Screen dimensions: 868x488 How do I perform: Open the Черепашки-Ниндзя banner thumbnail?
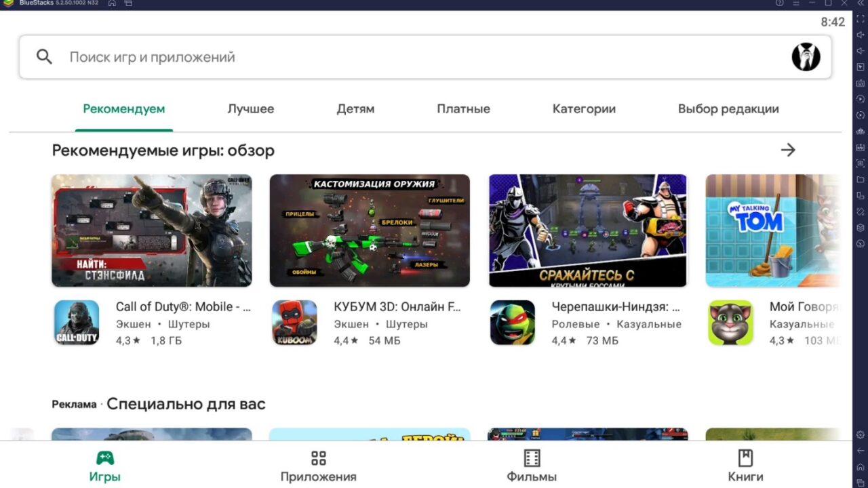pos(587,230)
